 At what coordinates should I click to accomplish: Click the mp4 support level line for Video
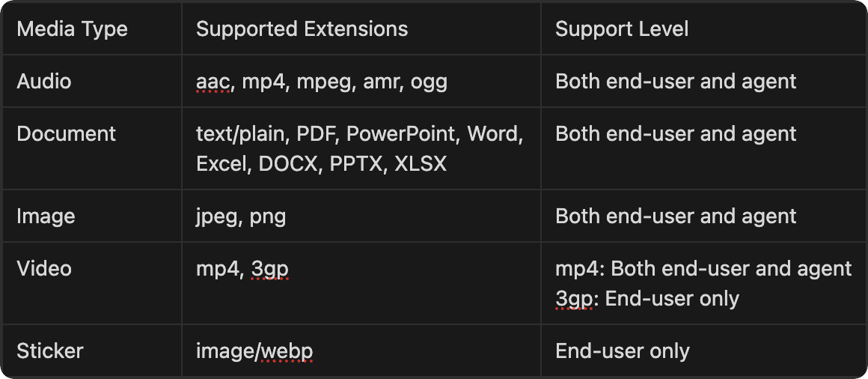click(x=703, y=269)
